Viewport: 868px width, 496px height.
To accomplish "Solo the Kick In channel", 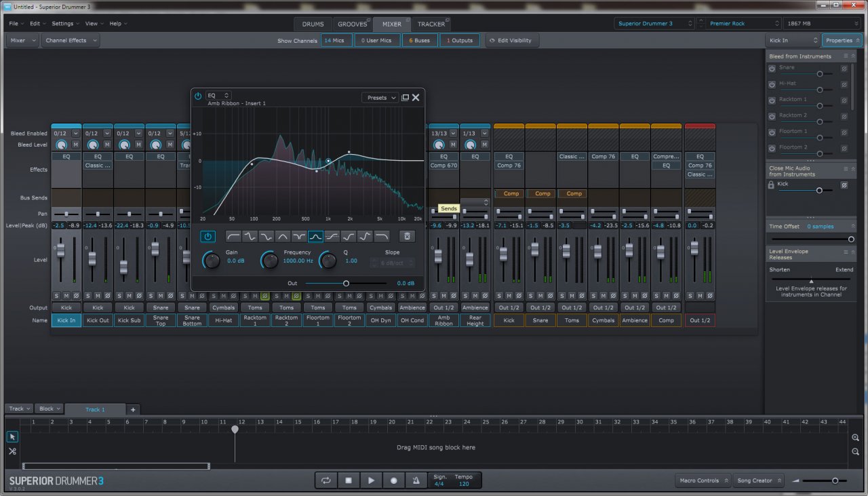I will (x=56, y=296).
